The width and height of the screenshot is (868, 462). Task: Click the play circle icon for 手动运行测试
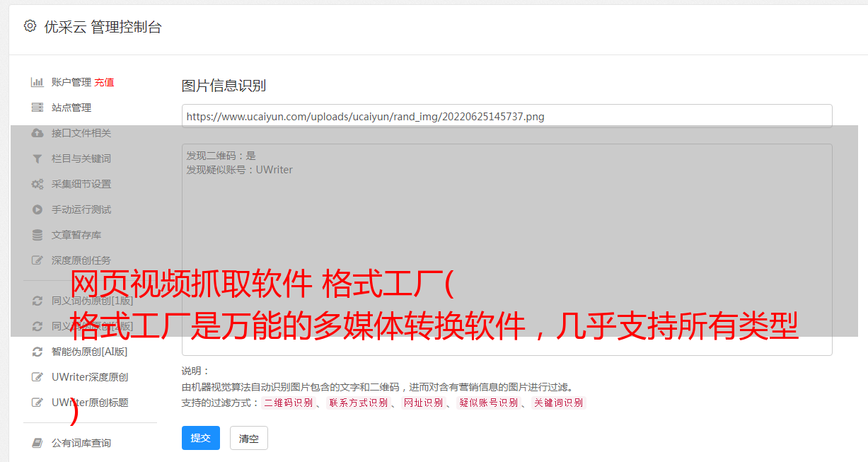click(x=37, y=209)
